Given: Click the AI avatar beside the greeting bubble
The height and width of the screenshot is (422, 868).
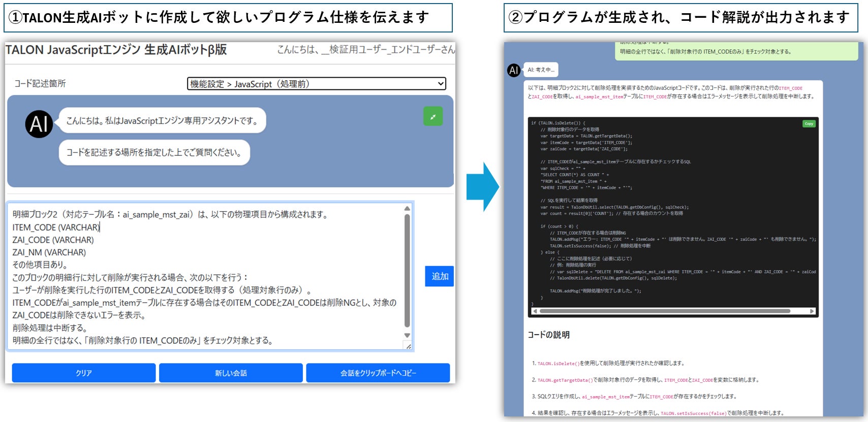Looking at the screenshot, I should [39, 124].
